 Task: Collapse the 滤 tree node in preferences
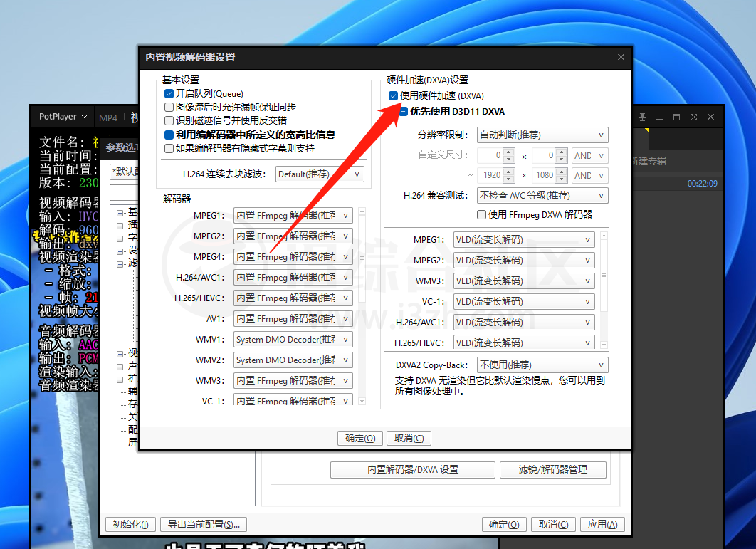point(120,264)
